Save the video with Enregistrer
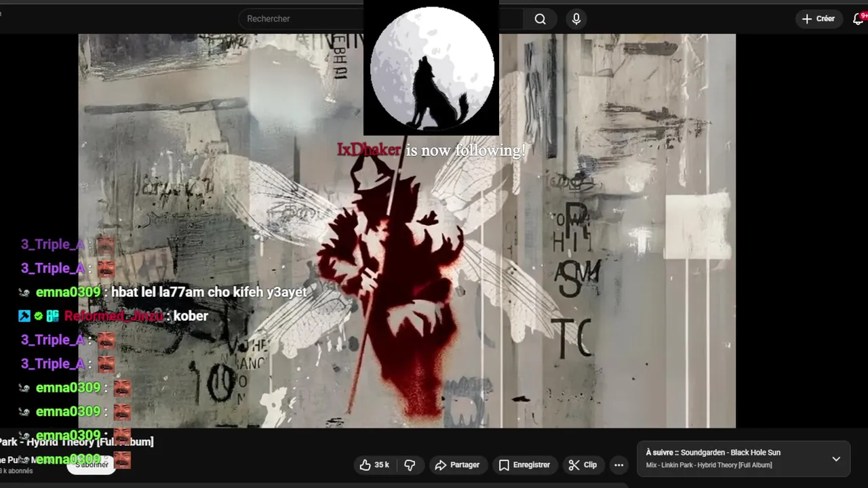 click(524, 465)
